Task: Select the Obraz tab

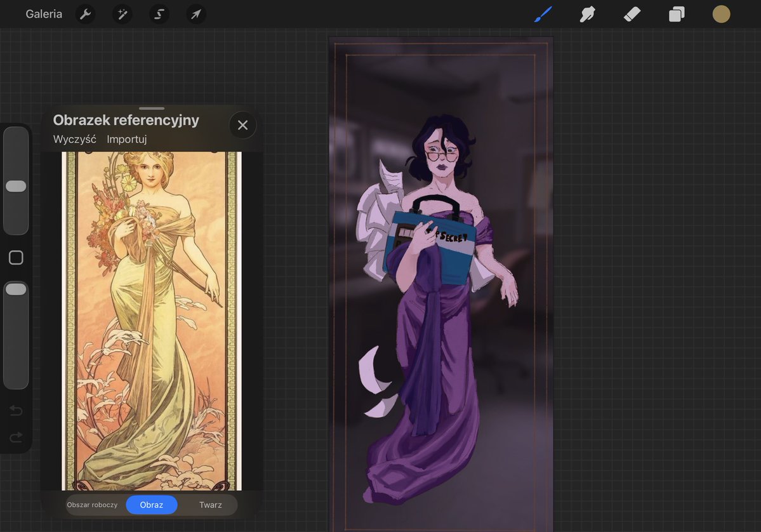Action: tap(152, 505)
